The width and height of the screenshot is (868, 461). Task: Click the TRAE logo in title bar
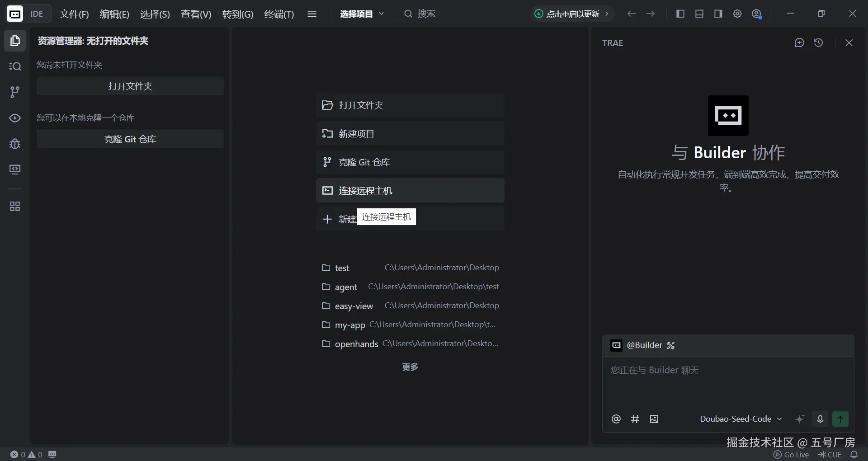(15, 14)
